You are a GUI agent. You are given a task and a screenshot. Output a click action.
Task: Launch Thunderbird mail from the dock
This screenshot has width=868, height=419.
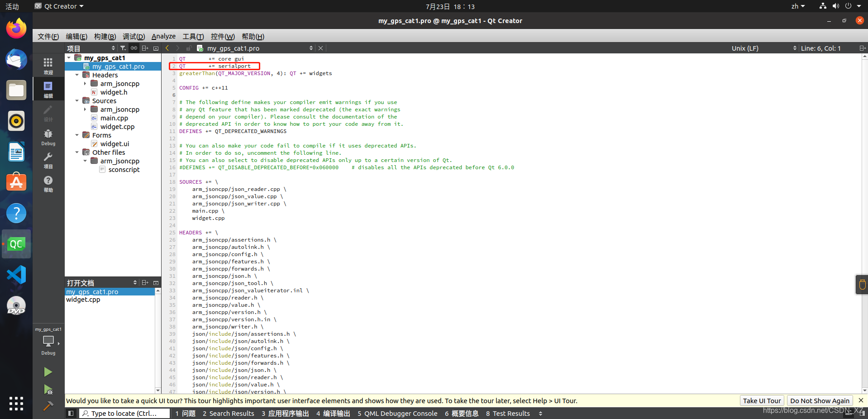click(x=16, y=59)
